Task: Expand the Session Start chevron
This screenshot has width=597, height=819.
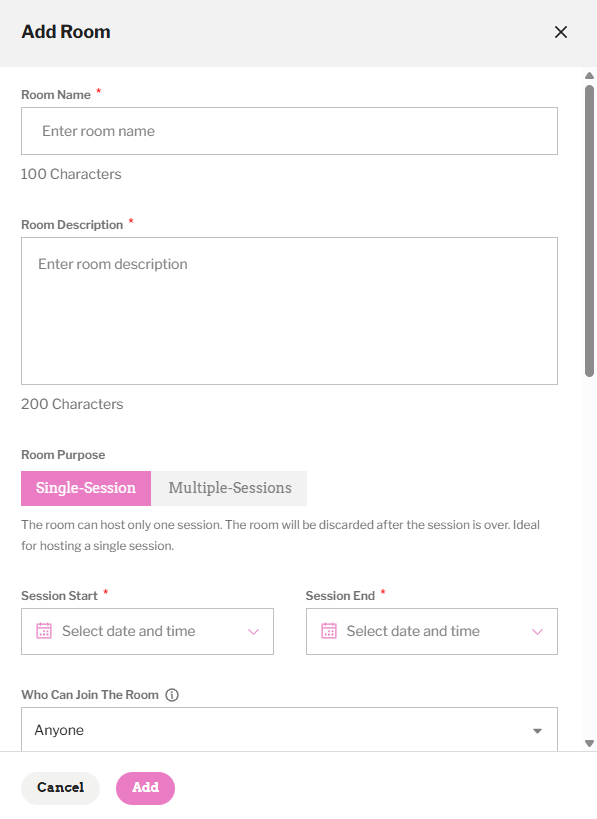Action: 253,632
